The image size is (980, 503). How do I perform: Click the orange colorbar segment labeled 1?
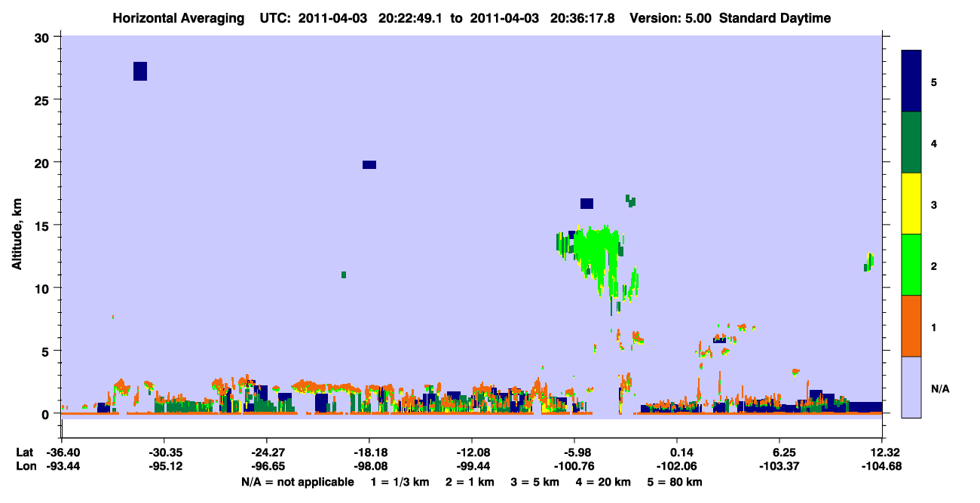pos(911,326)
